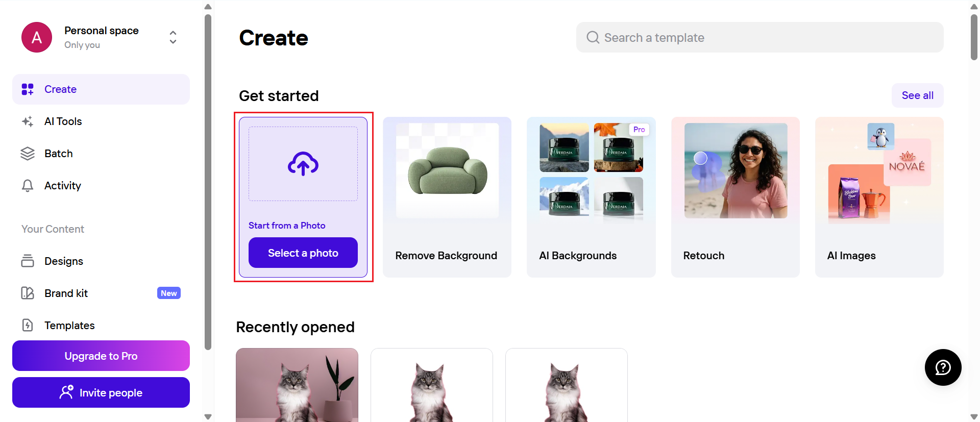
Task: Open the help chat bubble icon
Action: click(943, 367)
